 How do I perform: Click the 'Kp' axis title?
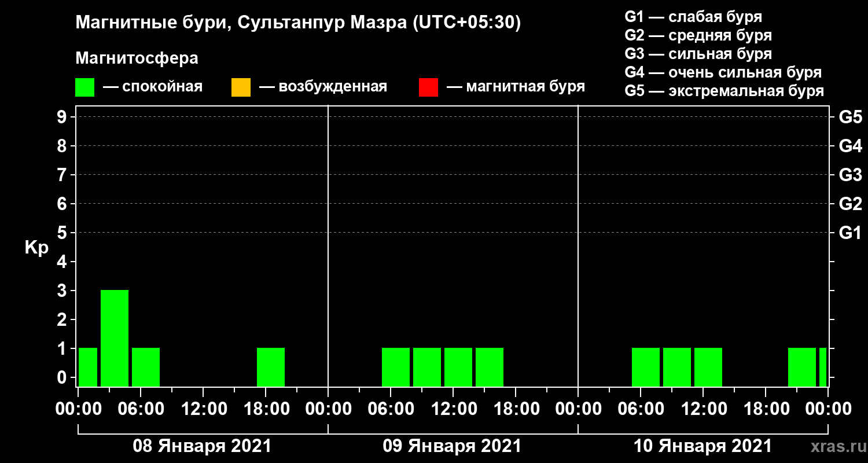click(x=36, y=248)
